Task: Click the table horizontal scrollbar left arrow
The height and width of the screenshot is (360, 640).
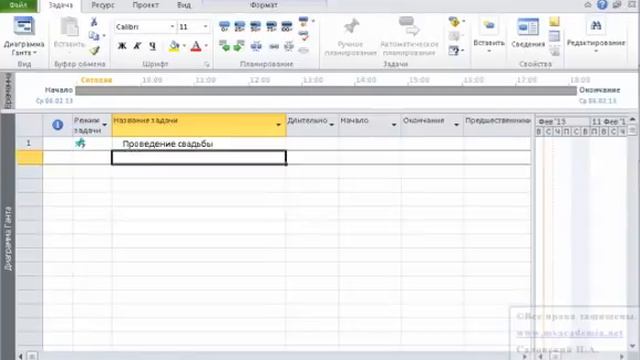Action: (20, 356)
